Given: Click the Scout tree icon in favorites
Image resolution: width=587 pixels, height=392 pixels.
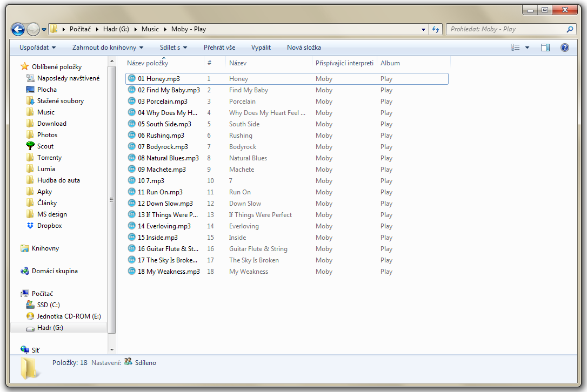Looking at the screenshot, I should tap(30, 146).
